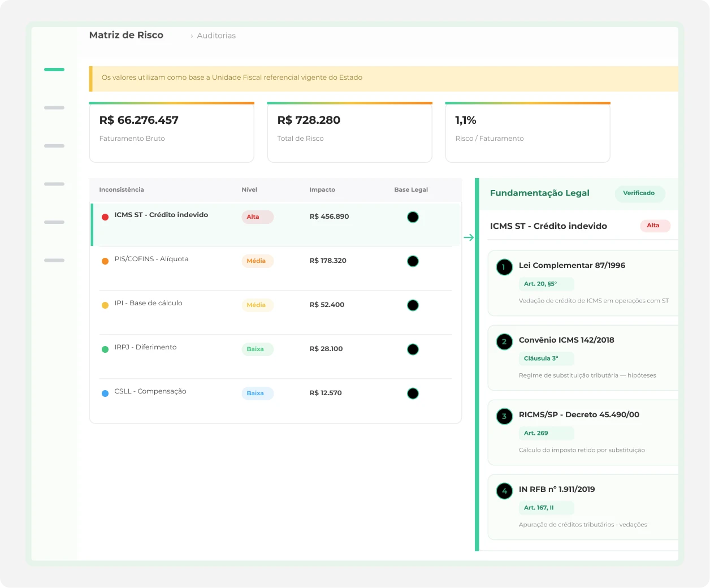Open the Auditorias breadcrumb link
Screen dimensions: 710x588
point(216,36)
